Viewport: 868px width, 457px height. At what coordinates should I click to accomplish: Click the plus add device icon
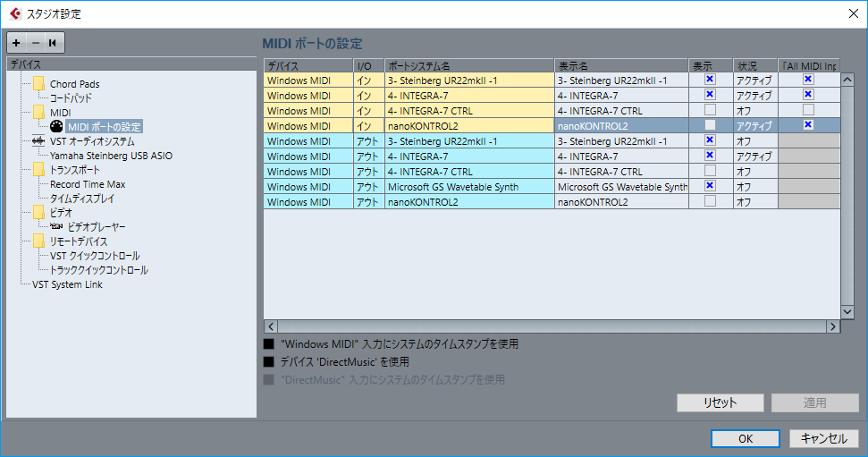click(16, 43)
